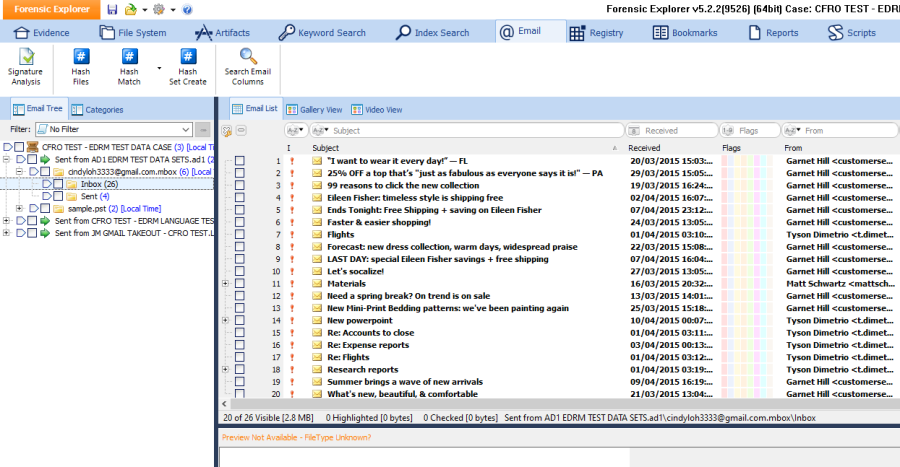The image size is (900, 467).
Task: Run the Hash Files tool
Action: tap(81, 58)
